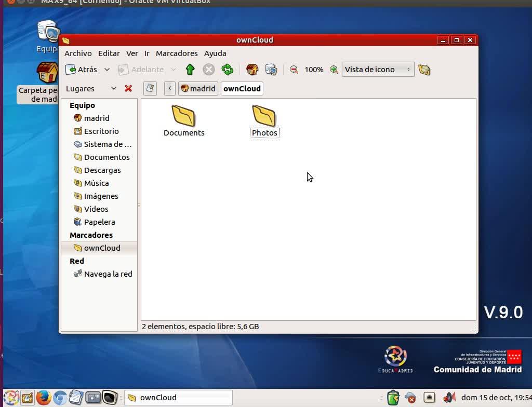Click the Atrás back button

(82, 70)
